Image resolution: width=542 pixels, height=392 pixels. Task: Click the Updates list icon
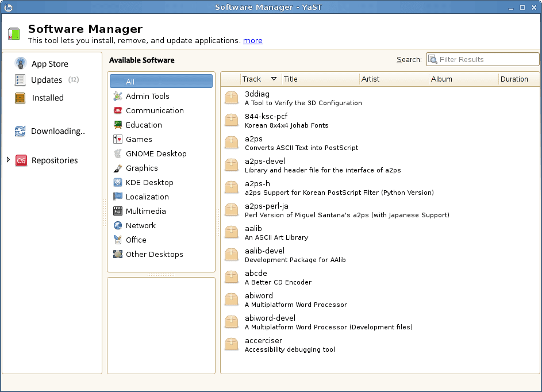20,80
